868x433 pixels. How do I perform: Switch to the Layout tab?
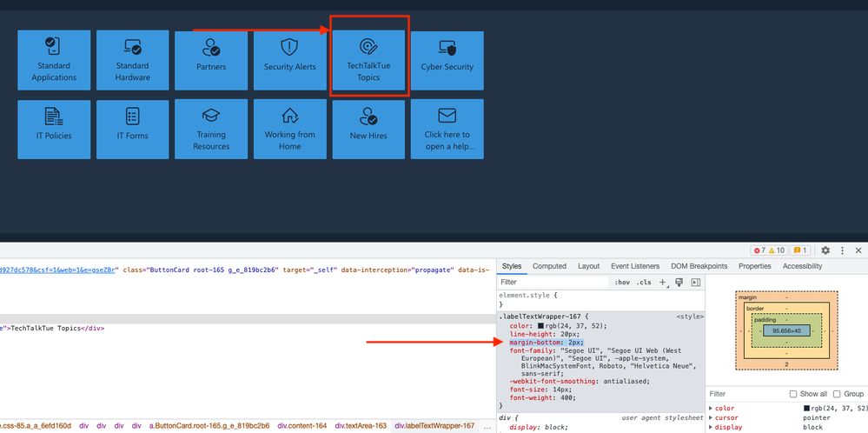pos(588,266)
